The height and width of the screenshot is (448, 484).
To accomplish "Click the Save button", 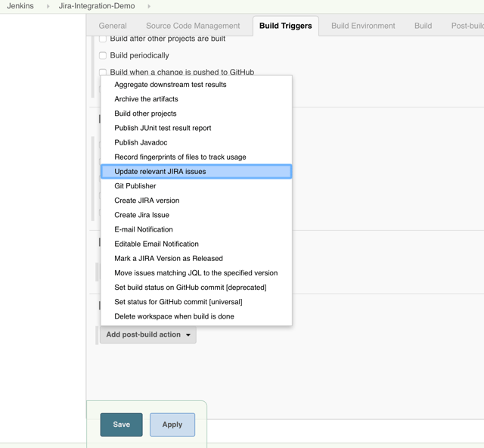I will click(121, 425).
